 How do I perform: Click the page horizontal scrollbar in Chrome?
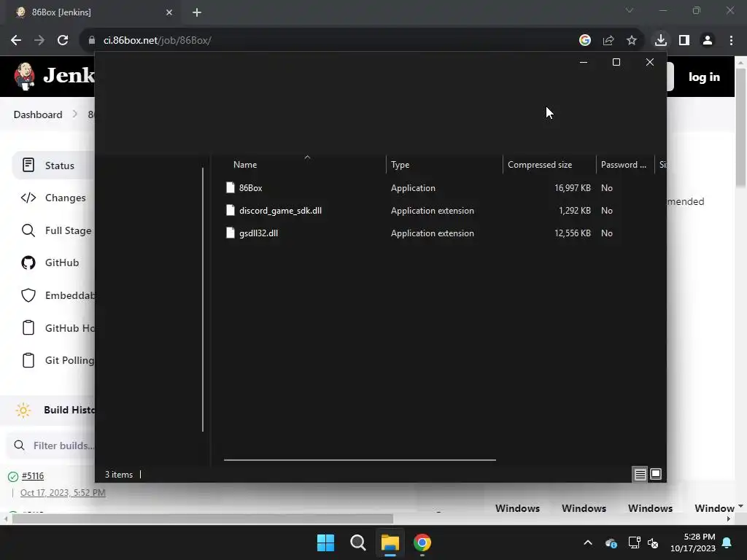point(203,518)
